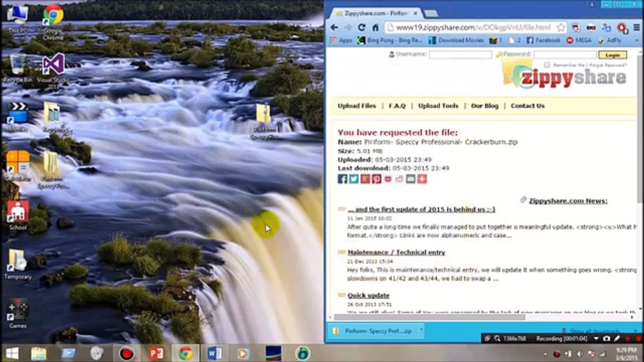This screenshot has width=644, height=362.
Task: Take a snapshot with the recorder camera icon
Action: click(x=607, y=339)
